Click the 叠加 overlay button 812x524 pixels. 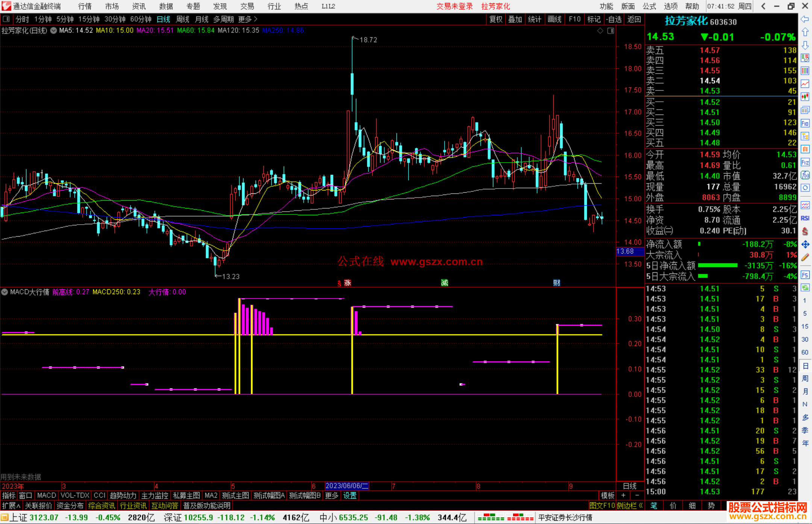(515, 19)
